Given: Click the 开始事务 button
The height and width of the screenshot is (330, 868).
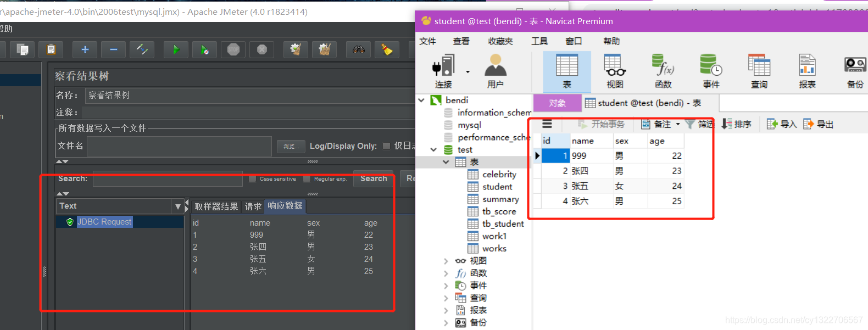Looking at the screenshot, I should click(x=601, y=124).
